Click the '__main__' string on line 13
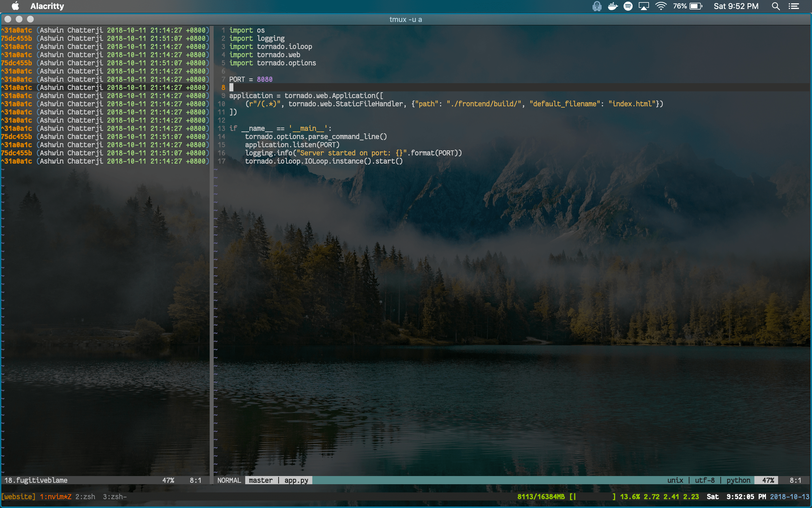Image resolution: width=812 pixels, height=508 pixels. (308, 128)
